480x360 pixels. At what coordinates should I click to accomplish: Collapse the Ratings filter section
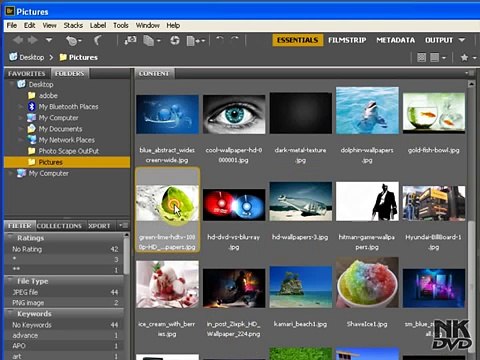(10, 237)
